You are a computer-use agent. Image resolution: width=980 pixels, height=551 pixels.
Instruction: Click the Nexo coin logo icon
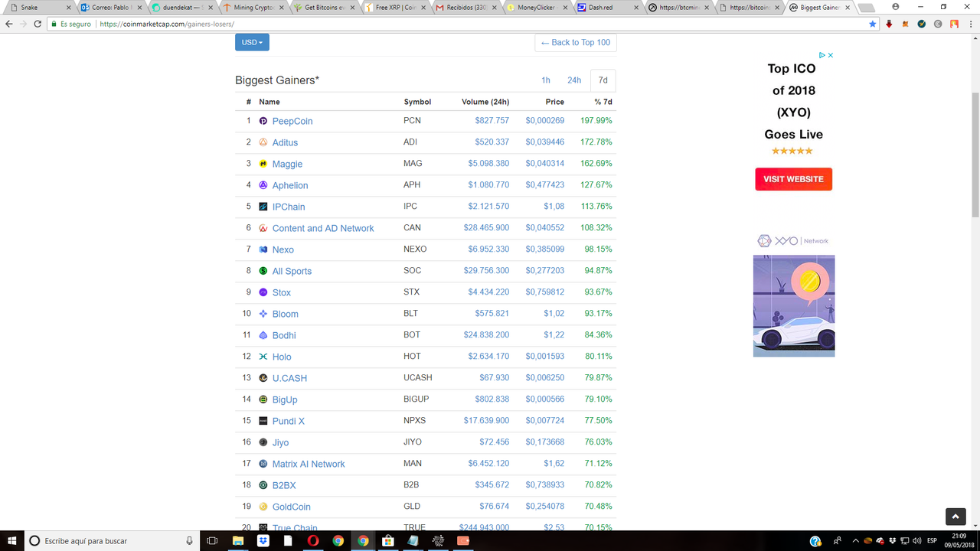point(263,249)
